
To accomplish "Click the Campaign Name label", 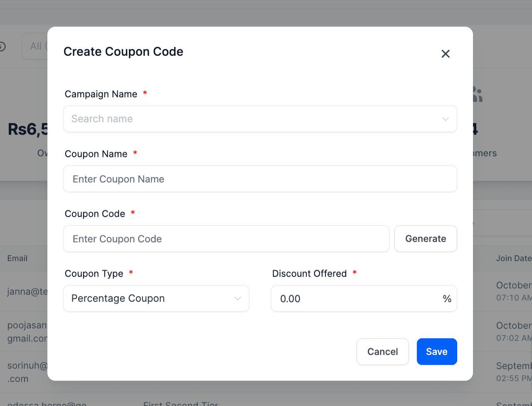I will click(x=101, y=94).
